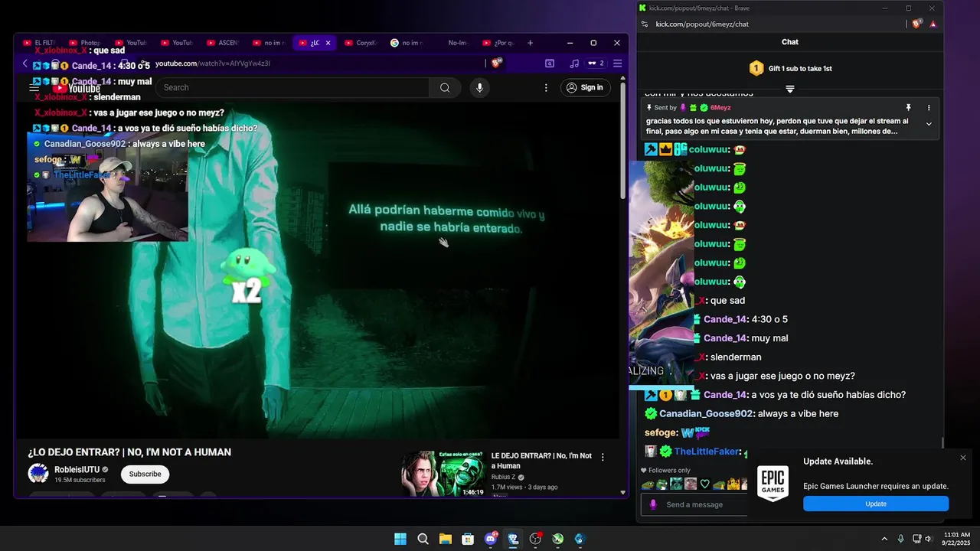Click the Sign in button on YouTube
The height and width of the screenshot is (551, 980).
(x=585, y=87)
